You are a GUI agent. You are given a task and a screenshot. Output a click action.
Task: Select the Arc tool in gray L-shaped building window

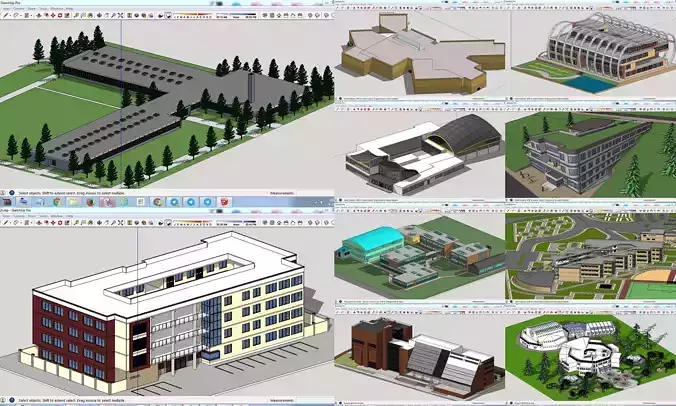pos(16,15)
